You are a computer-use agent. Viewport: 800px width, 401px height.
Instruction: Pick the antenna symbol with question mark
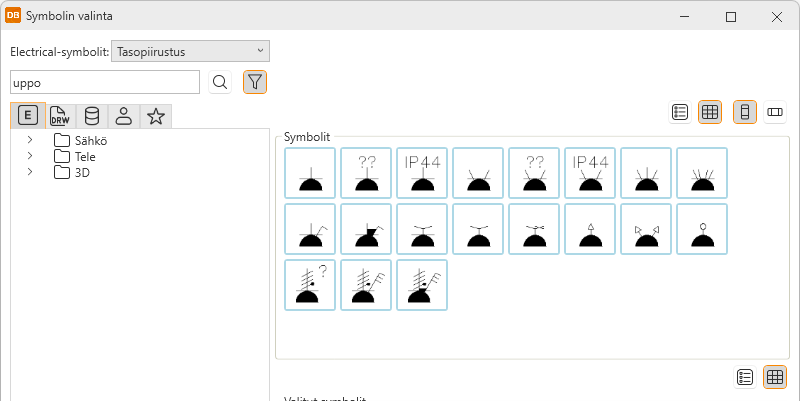tap(310, 285)
